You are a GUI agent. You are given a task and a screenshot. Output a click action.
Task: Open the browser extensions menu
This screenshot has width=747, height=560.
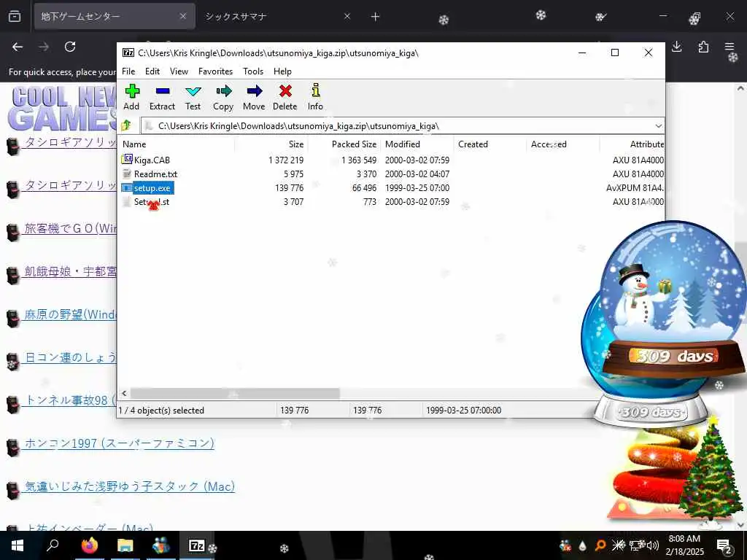(x=703, y=47)
